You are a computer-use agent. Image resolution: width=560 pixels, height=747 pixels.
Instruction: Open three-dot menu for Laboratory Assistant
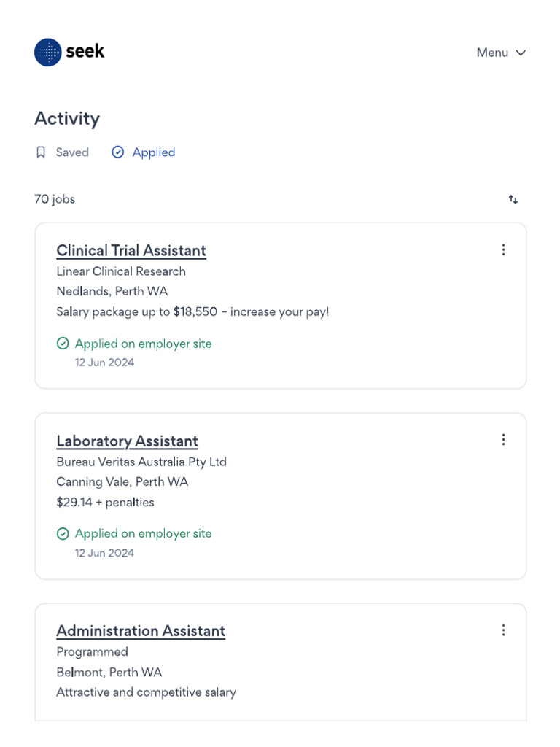[x=503, y=440]
